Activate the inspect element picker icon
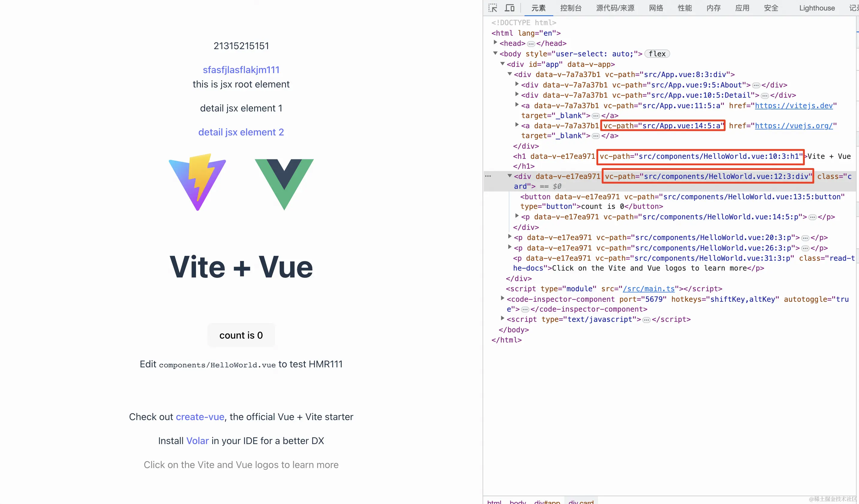Viewport: 859px width, 504px height. click(x=492, y=7)
